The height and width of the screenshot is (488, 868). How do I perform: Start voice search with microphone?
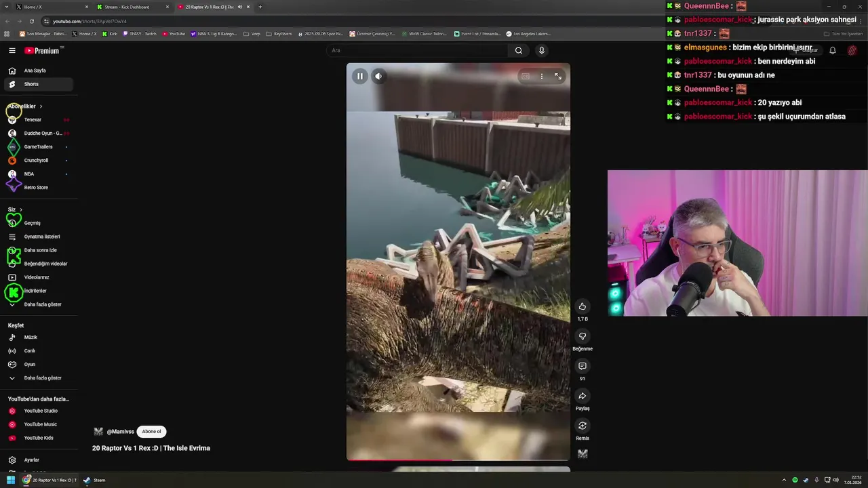click(x=541, y=50)
